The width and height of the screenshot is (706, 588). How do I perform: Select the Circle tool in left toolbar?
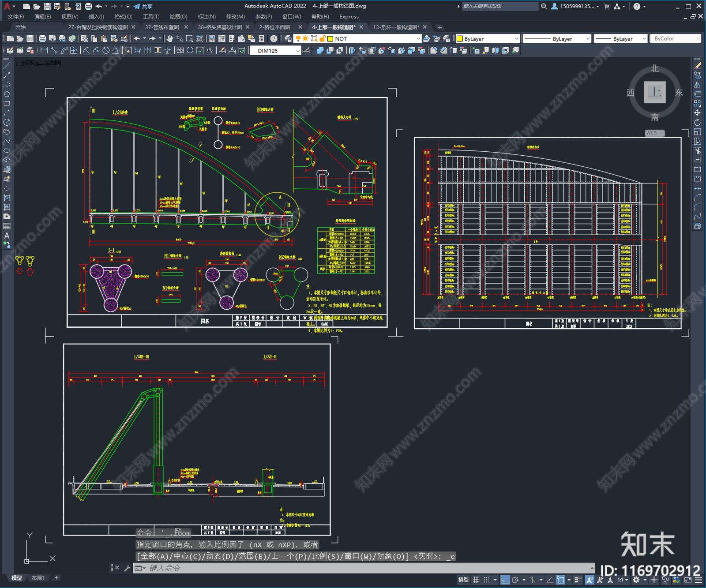tap(7, 122)
